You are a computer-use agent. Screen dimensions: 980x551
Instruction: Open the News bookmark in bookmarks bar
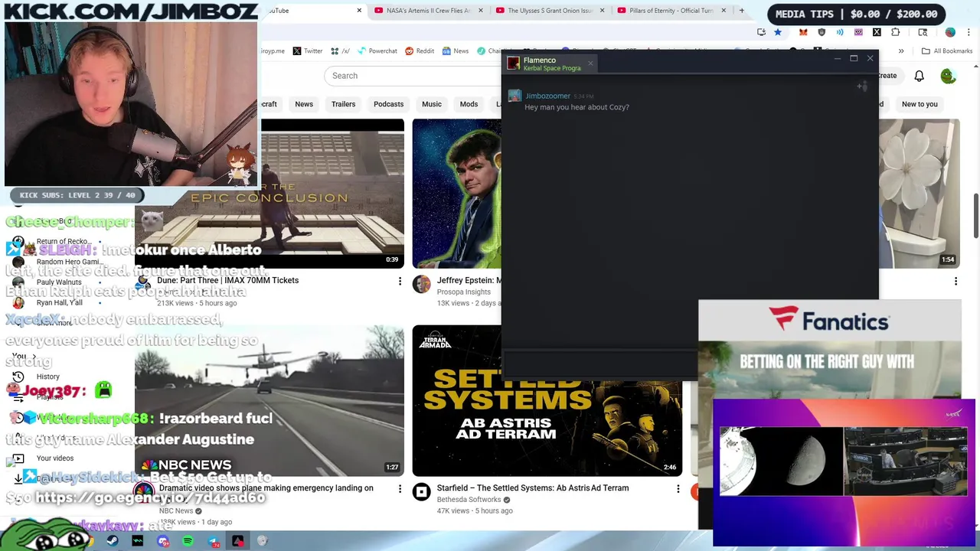[455, 51]
